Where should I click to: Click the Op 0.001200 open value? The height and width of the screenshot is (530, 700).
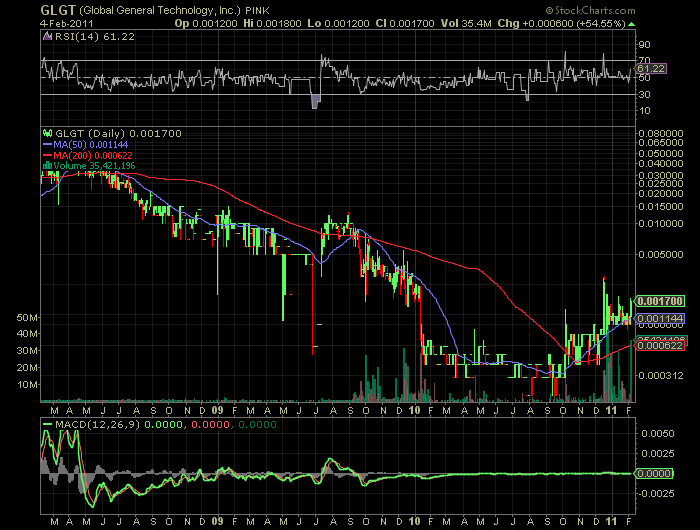click(x=206, y=24)
